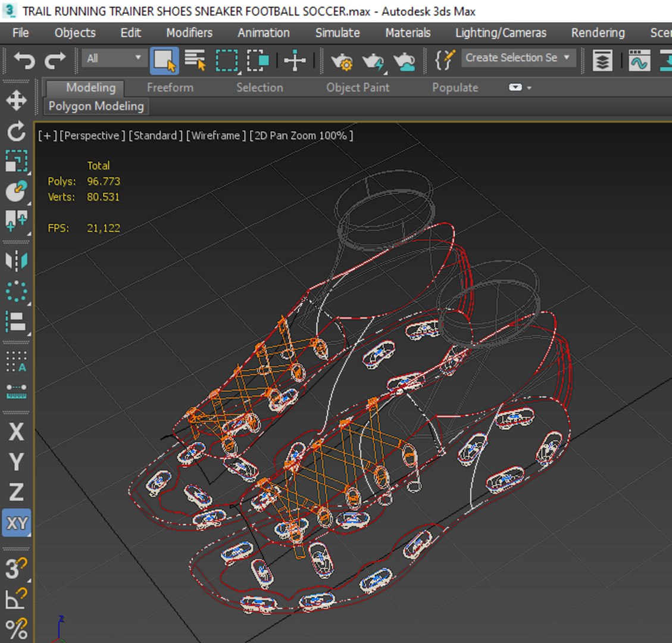The width and height of the screenshot is (672, 643).
Task: Open the Rendering menu
Action: pyautogui.click(x=598, y=33)
